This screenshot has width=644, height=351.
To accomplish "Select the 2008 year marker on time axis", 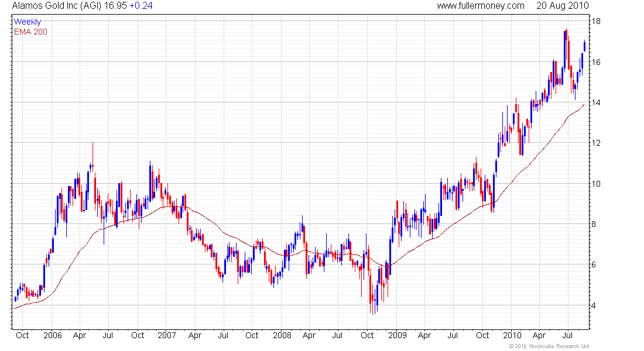I will click(282, 336).
